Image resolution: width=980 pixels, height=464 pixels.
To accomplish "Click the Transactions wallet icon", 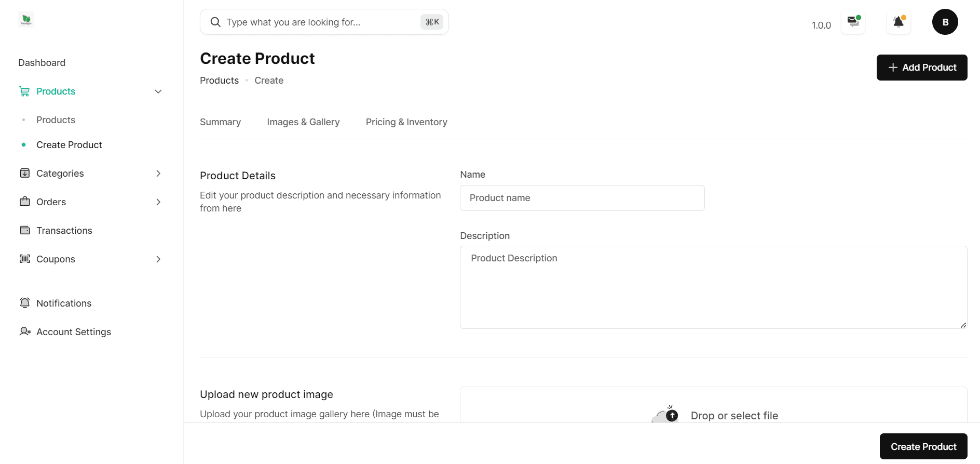I will 25,230.
